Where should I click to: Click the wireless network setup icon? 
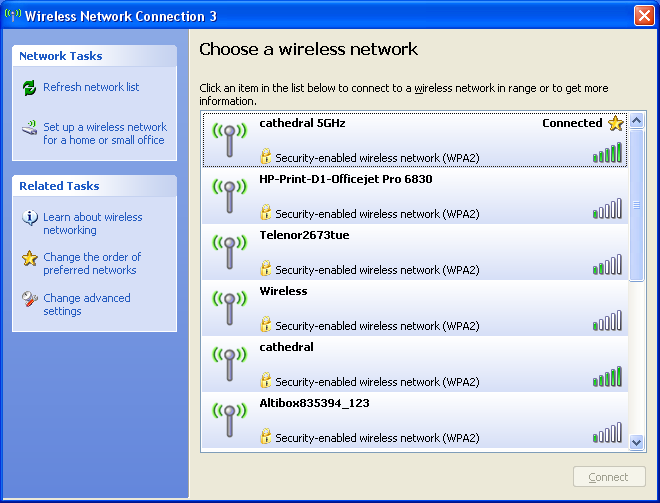29,128
